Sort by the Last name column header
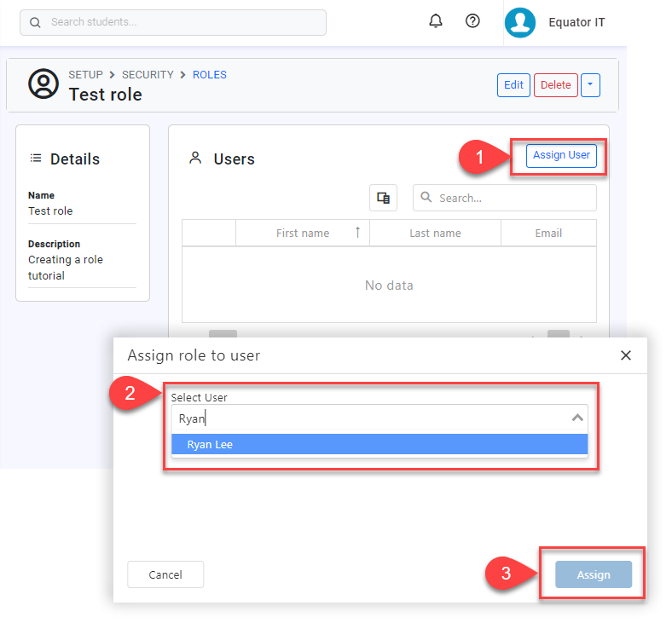Viewport: 672px width, 623px height. (435, 233)
